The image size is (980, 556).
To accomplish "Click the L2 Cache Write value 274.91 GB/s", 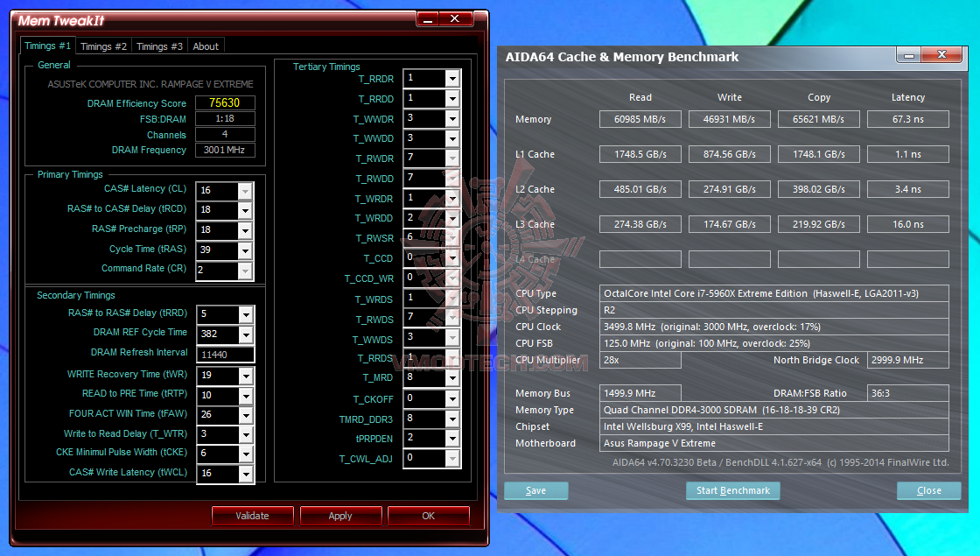I will click(730, 189).
